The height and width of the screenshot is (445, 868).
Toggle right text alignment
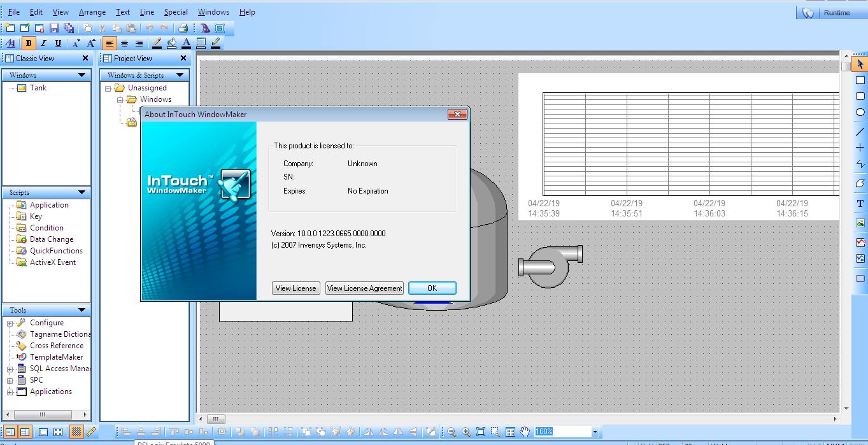(139, 43)
